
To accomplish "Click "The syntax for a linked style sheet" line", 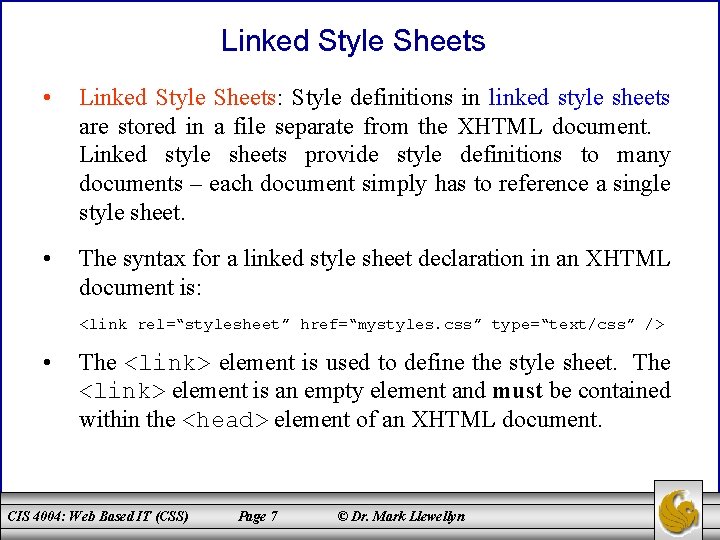I will tap(375, 259).
